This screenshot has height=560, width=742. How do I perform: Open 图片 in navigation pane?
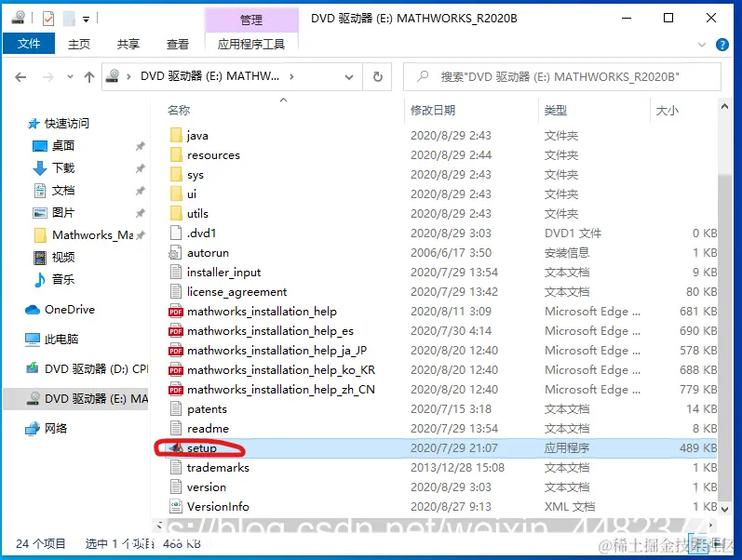(x=63, y=212)
